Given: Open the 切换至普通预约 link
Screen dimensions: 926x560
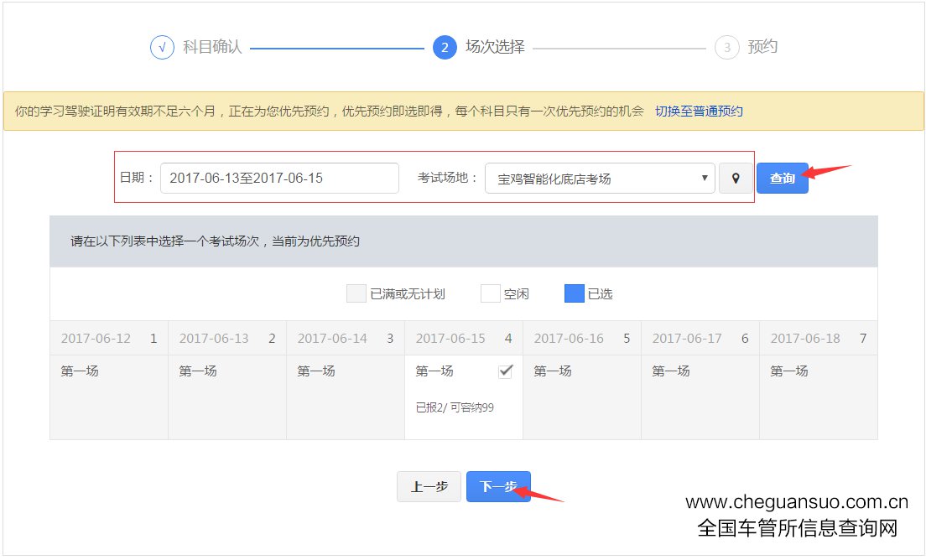Looking at the screenshot, I should (699, 111).
